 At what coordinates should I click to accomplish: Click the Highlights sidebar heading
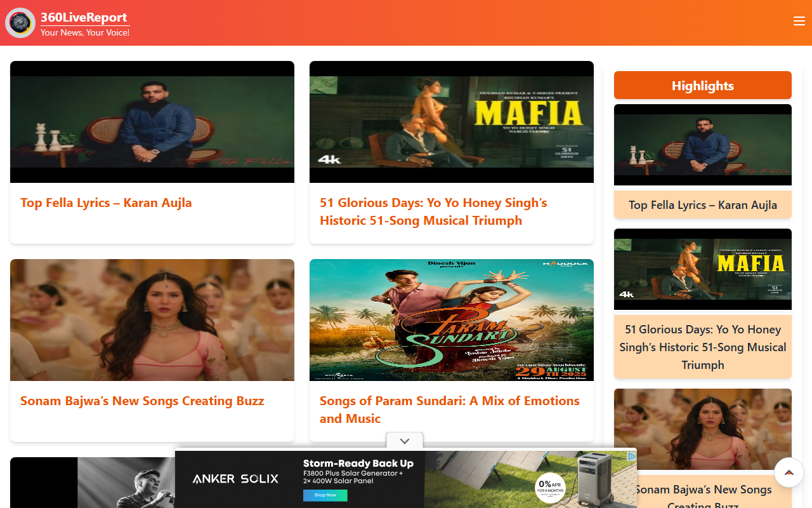coord(703,85)
